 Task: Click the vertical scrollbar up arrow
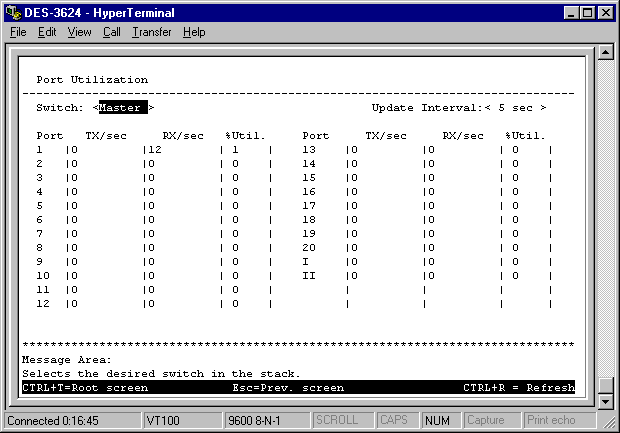click(604, 53)
